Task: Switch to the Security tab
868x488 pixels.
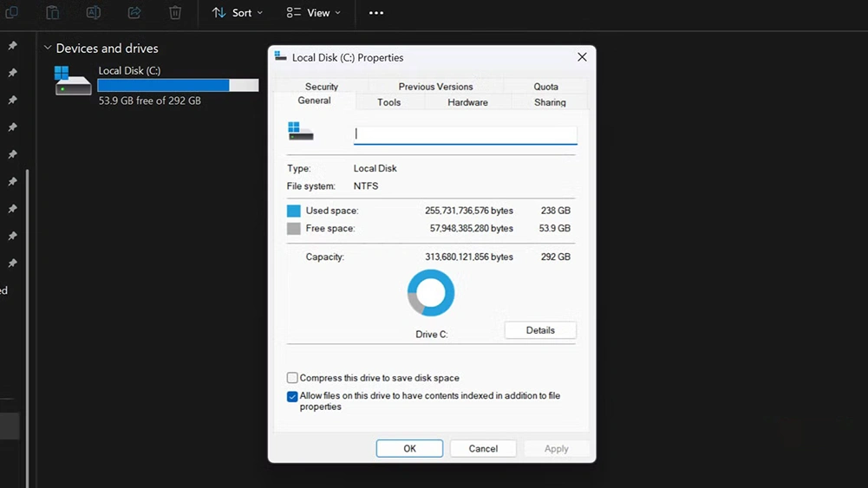Action: coord(321,87)
